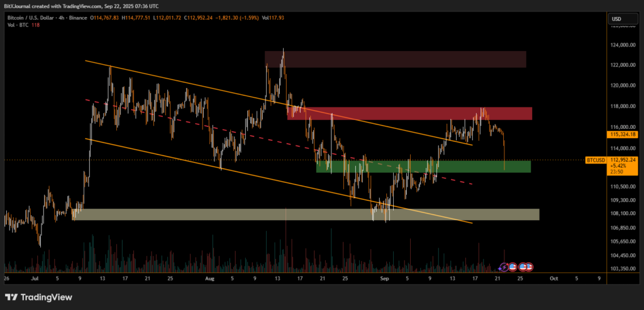
Task: Click the Oct label on the time axis
Action: click(553, 277)
